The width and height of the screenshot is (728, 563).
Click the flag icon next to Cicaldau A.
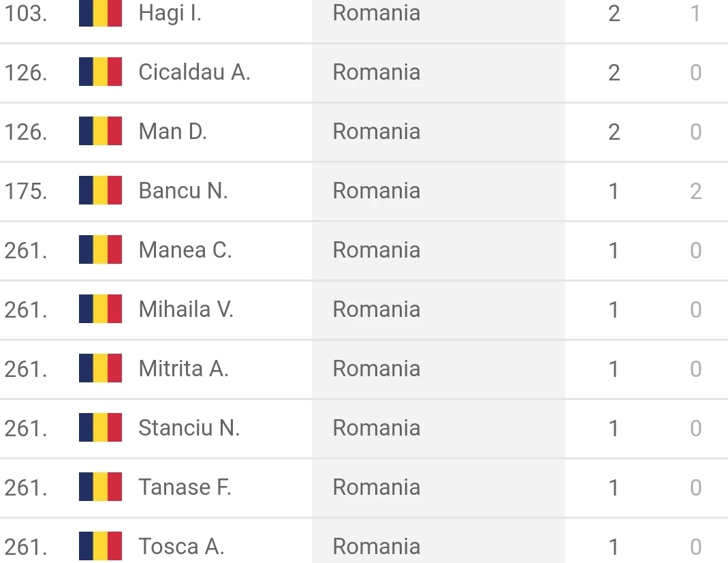tap(100, 72)
